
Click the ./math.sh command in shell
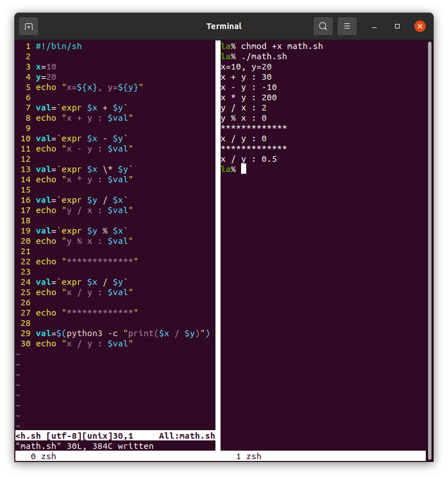click(x=264, y=56)
